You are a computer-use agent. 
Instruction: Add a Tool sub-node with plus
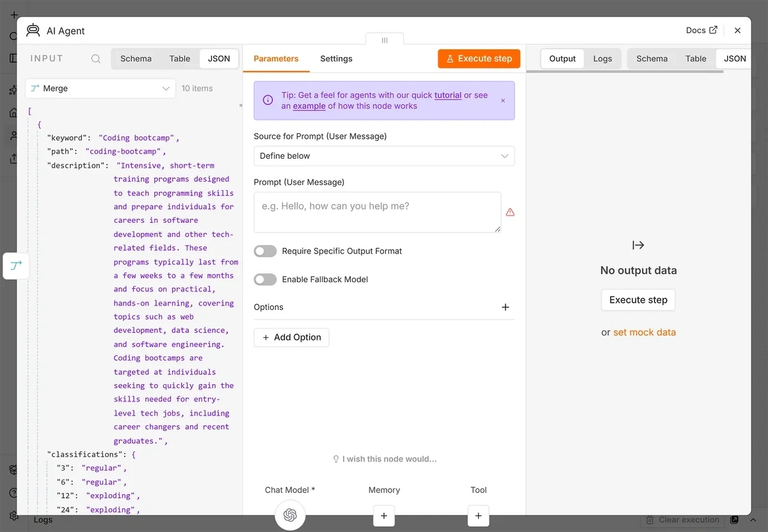479,515
